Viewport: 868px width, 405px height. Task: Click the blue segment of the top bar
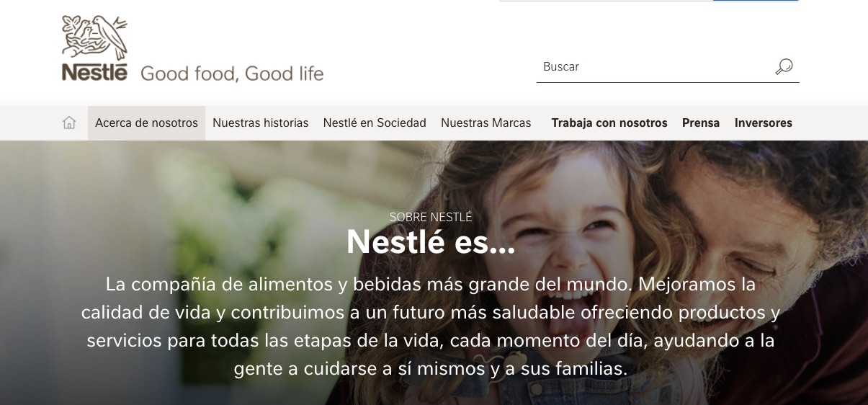[x=756, y=1]
